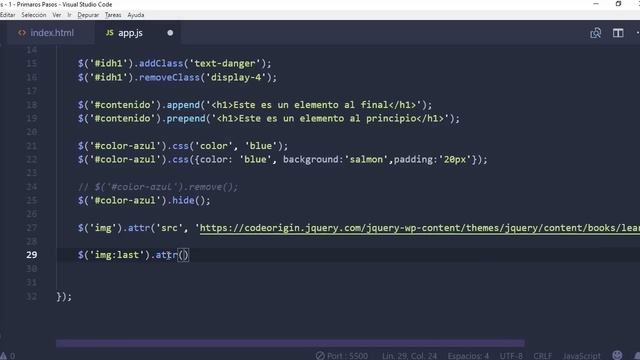
Task: Click line number 29 in gutter
Action: point(31,255)
